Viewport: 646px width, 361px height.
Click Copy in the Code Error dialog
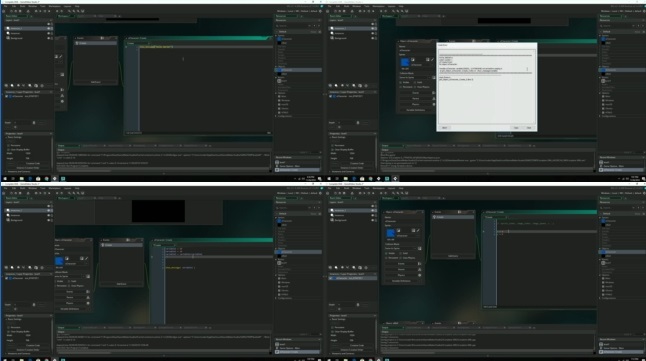tap(516, 128)
